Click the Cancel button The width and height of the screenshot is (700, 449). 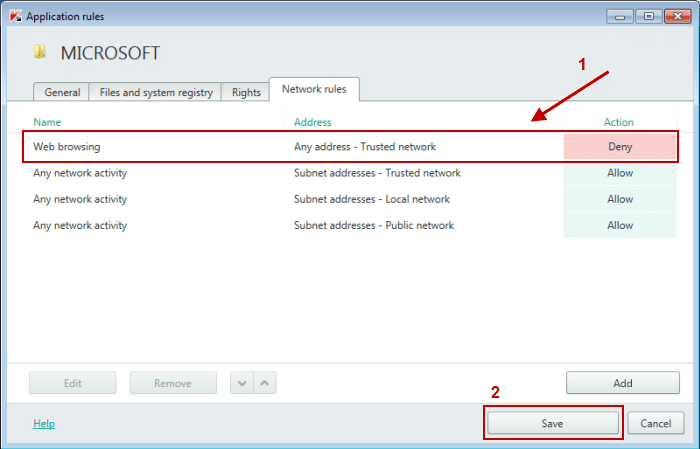(655, 423)
